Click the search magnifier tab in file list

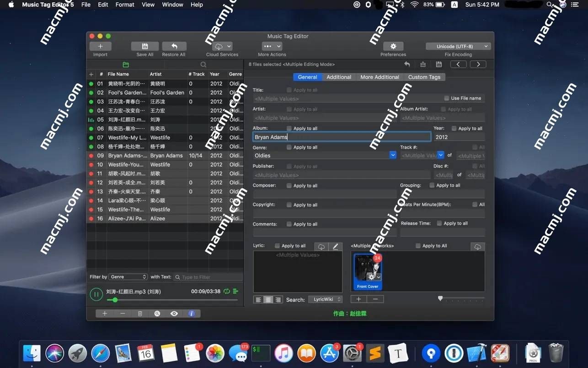[x=203, y=65]
